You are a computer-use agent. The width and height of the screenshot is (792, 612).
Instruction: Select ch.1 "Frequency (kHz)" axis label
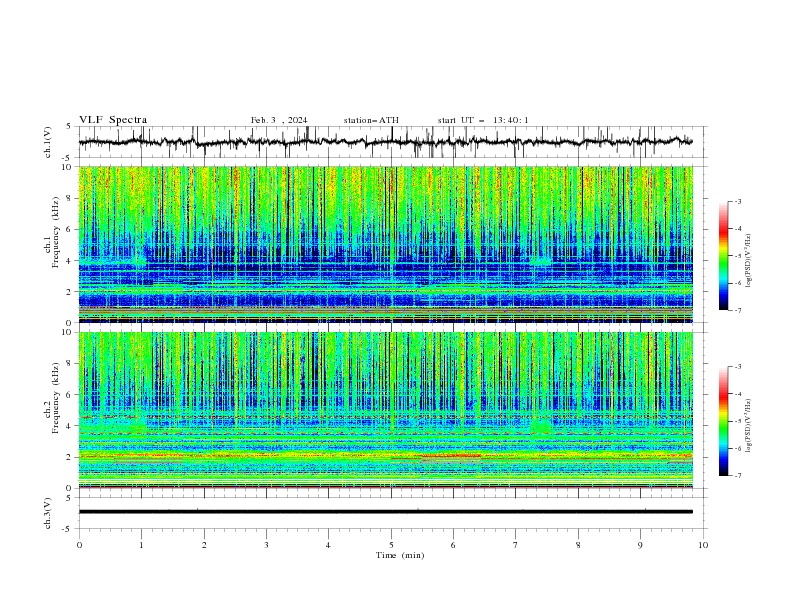[56, 232]
